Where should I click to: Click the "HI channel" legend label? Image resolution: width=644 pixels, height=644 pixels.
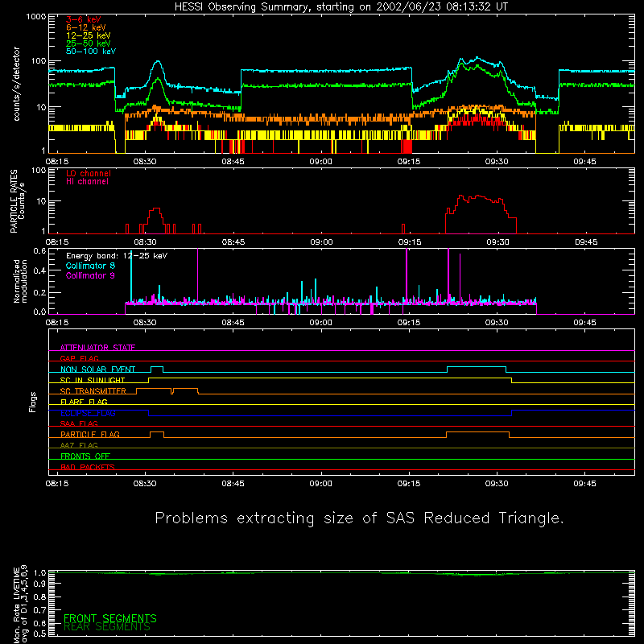[x=87, y=182]
